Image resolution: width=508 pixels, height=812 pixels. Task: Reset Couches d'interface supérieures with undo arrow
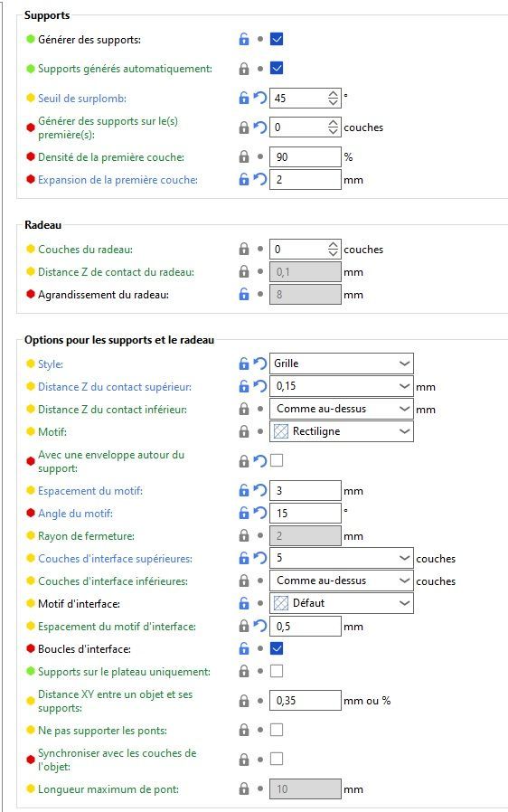coord(260,559)
